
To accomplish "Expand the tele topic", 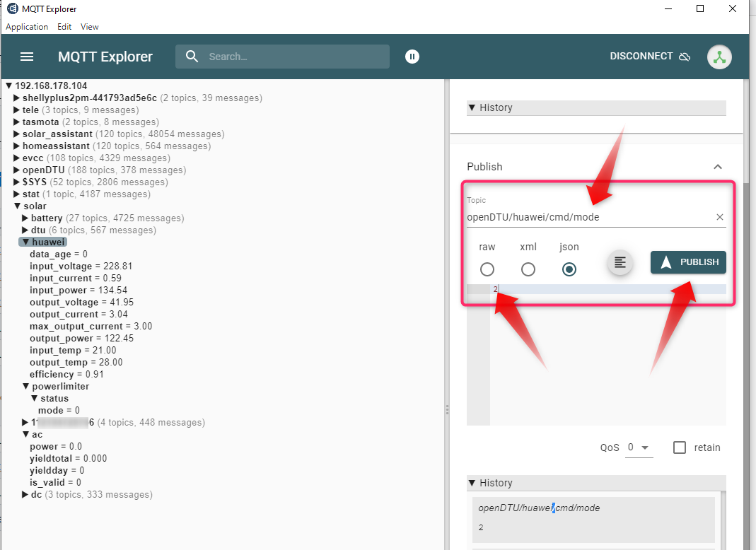I will coord(16,110).
